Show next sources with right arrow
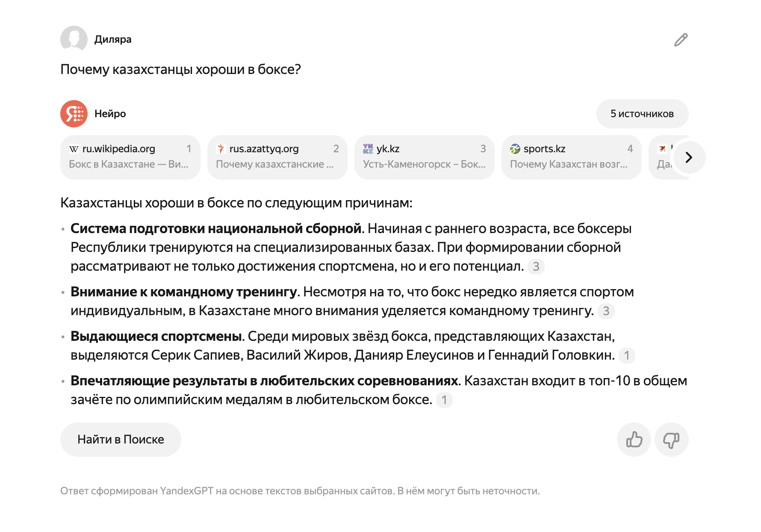 tap(689, 157)
